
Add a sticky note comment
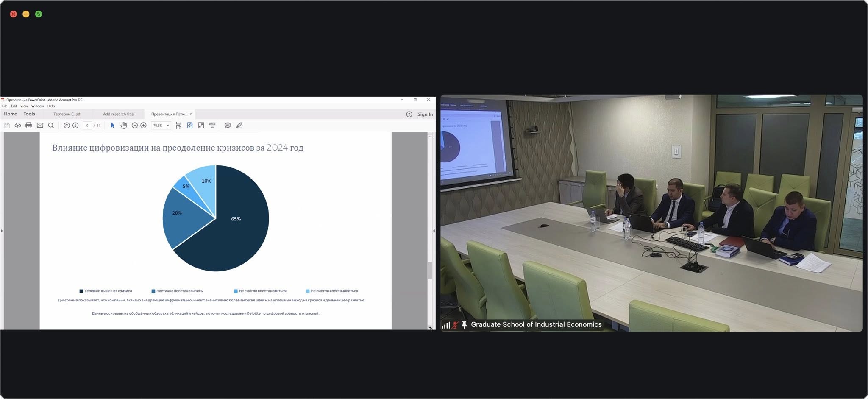(228, 126)
